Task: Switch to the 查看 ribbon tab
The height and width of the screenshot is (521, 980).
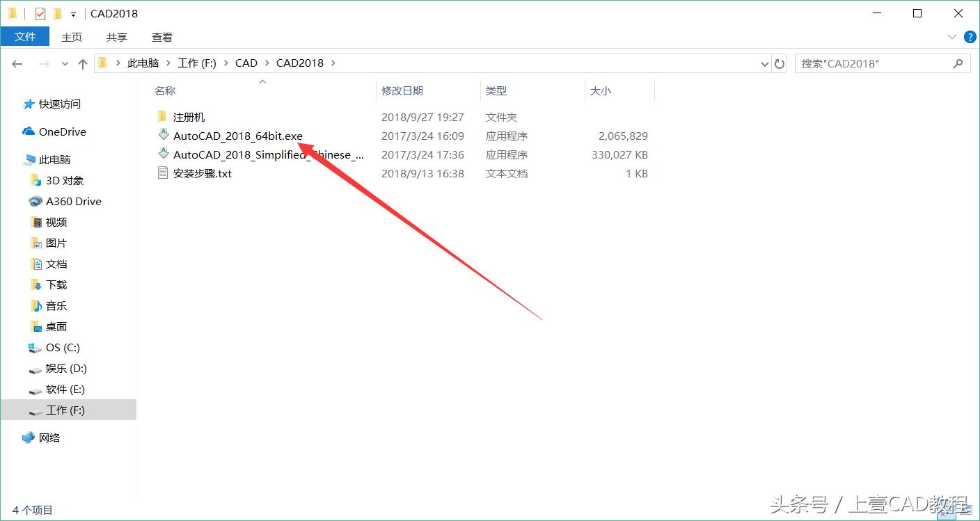Action: coord(161,37)
